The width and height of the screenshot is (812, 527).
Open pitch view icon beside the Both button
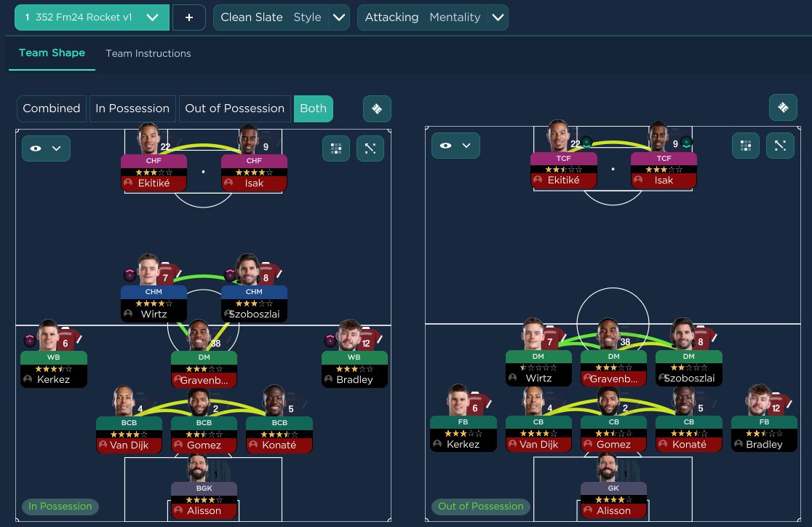(x=377, y=108)
